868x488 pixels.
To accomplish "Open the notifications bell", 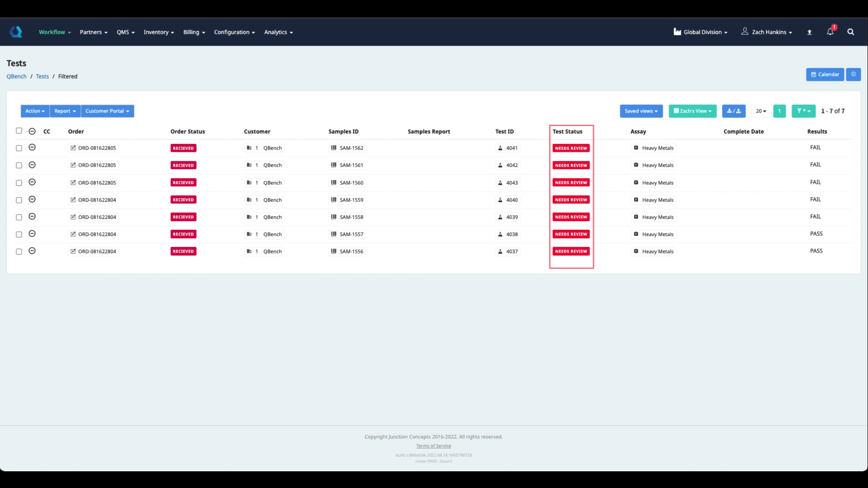I will [830, 32].
